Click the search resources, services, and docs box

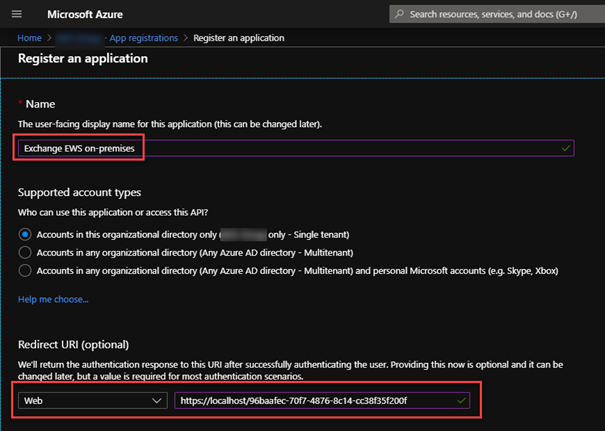click(x=497, y=14)
